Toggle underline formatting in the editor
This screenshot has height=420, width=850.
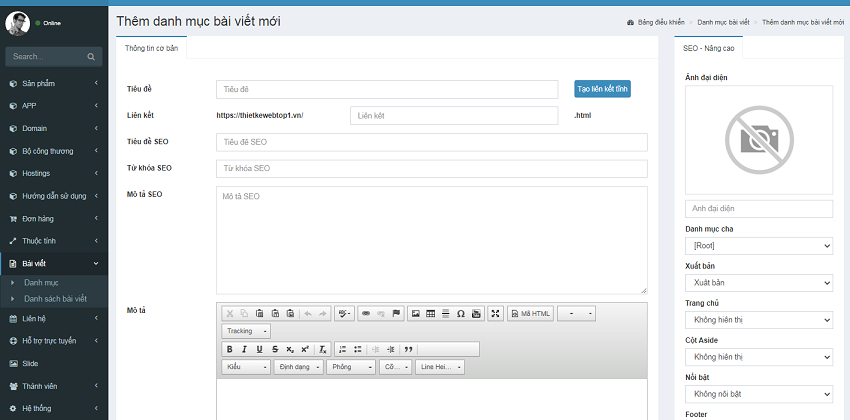(260, 349)
